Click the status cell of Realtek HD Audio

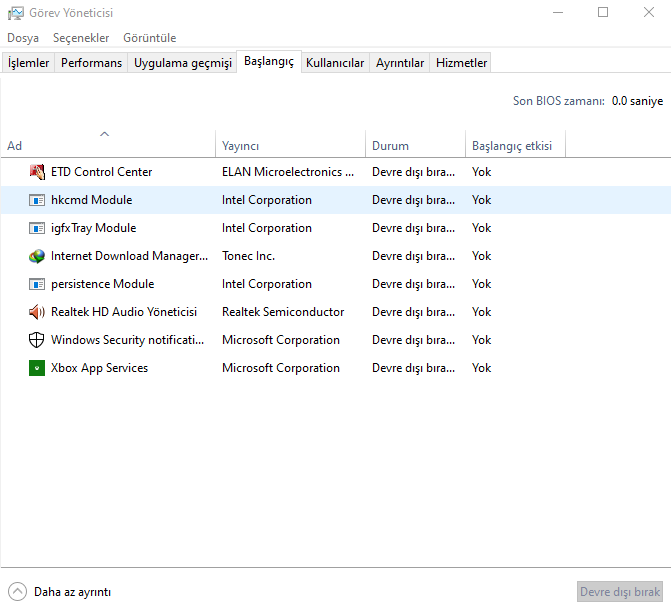[413, 312]
